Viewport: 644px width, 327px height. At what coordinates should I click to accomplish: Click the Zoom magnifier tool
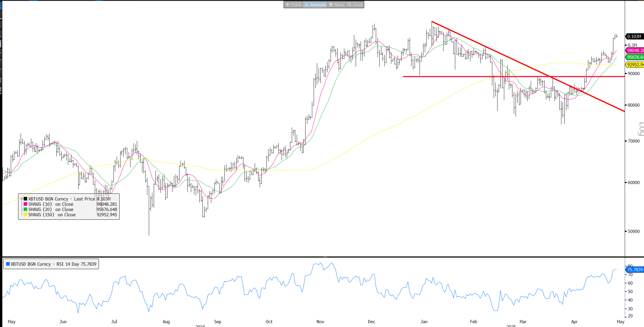click(x=355, y=5)
